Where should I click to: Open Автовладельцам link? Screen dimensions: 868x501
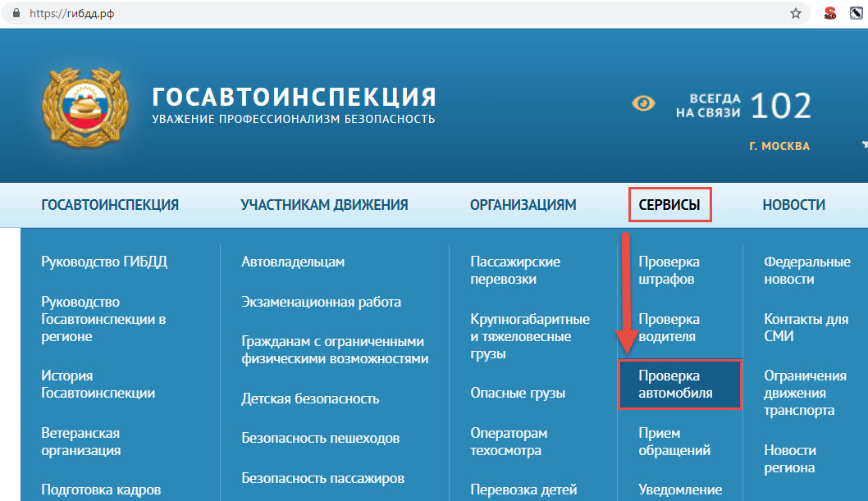pyautogui.click(x=293, y=262)
